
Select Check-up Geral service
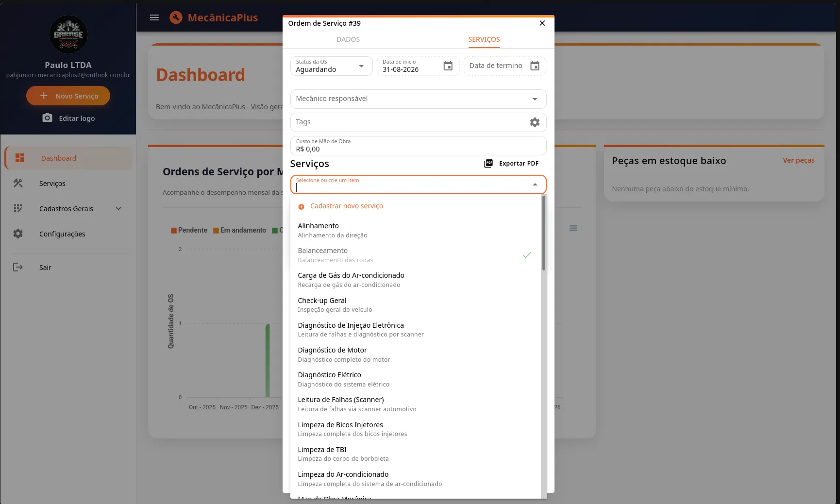click(x=416, y=305)
